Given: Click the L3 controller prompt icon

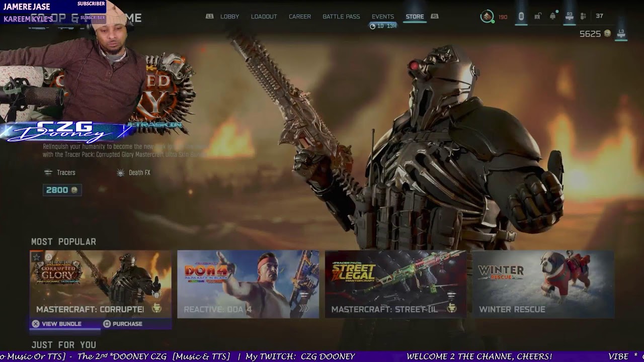Looking at the screenshot, I should pyautogui.click(x=621, y=34).
